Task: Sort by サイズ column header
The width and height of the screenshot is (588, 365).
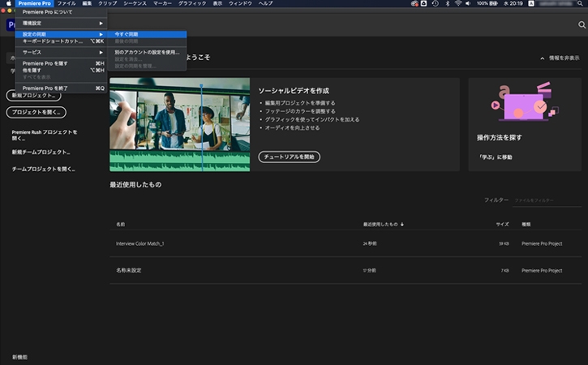Action: click(502, 225)
